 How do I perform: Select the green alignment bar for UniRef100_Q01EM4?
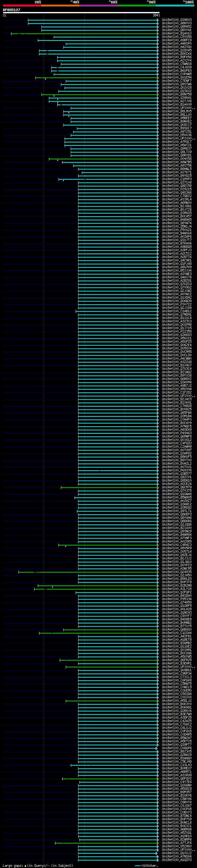point(97,78)
